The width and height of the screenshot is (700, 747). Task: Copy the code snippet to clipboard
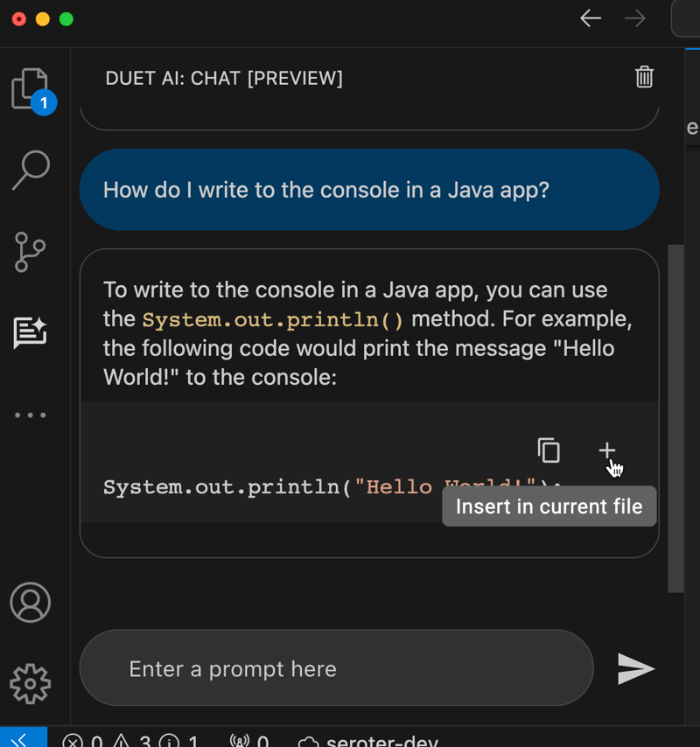click(549, 450)
